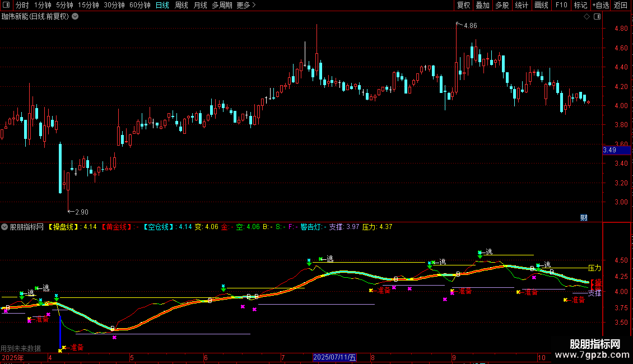Image resolution: width=633 pixels, height=364 pixels.
Task: Click the 4.86 high price label
Action: point(471,25)
